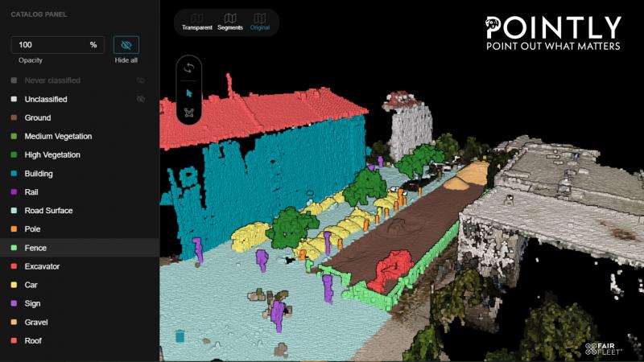Image resolution: width=644 pixels, height=362 pixels.
Task: Switch to Segments view mode
Action: coord(230,22)
